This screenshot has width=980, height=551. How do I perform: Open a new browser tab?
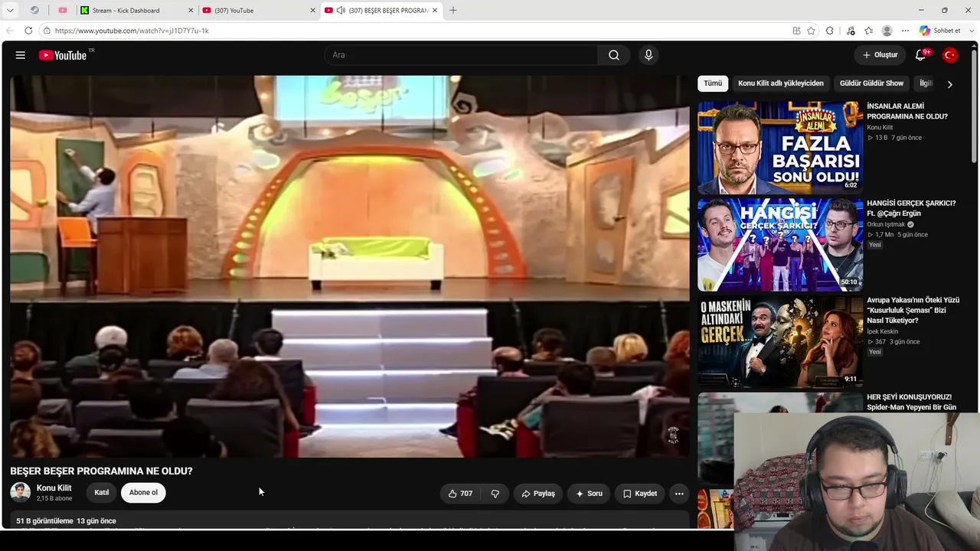452,11
